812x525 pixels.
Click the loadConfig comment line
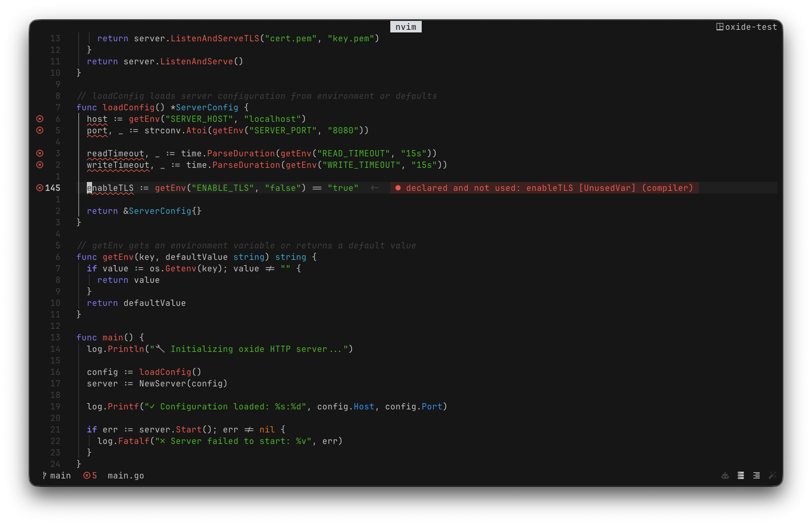[257, 96]
